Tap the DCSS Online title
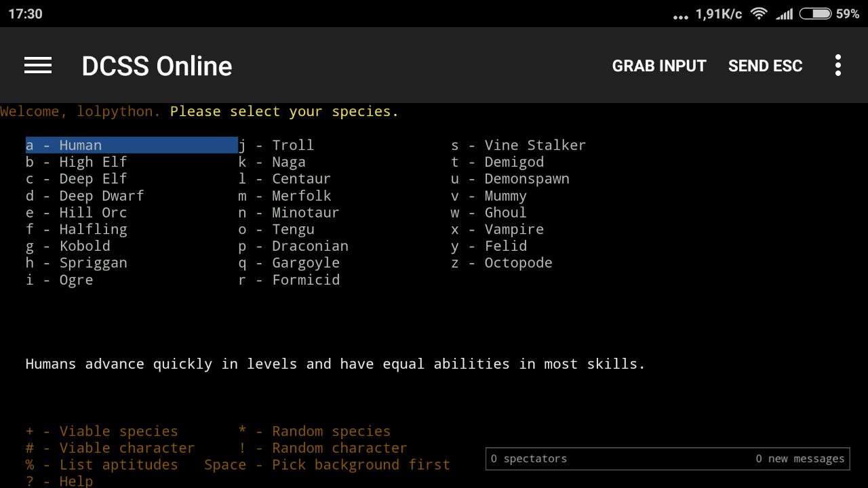Viewport: 868px width, 488px height. pos(157,66)
